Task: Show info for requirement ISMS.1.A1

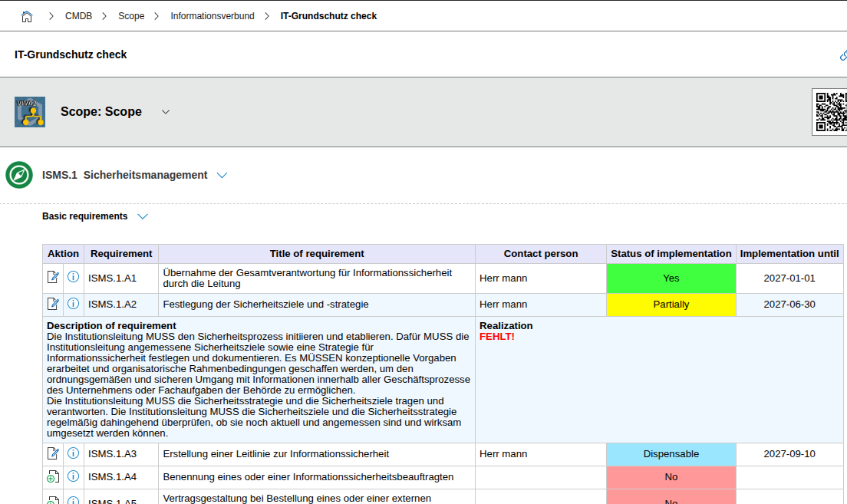Action: pyautogui.click(x=73, y=277)
